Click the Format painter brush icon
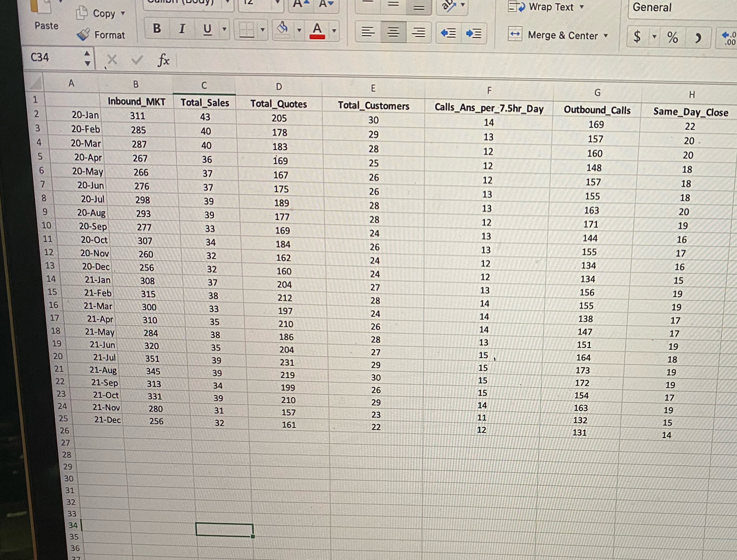Viewport: 737px width, 560px height. [x=83, y=34]
